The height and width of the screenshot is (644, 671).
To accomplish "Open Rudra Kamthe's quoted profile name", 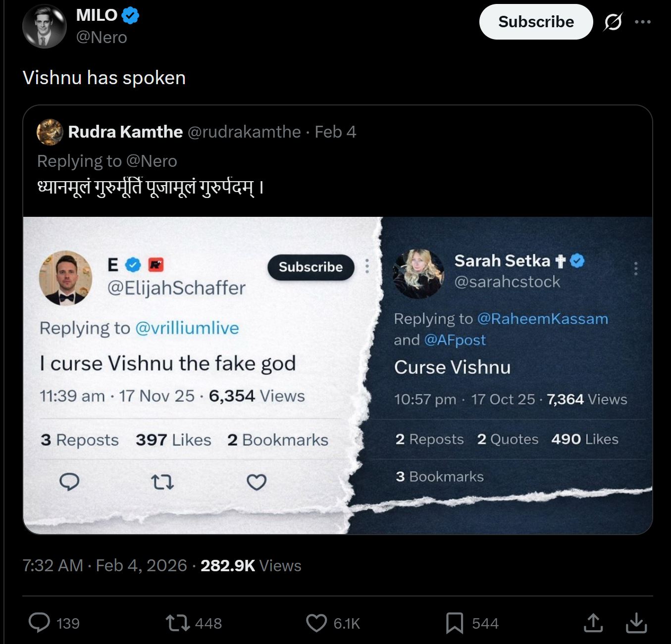I will click(x=125, y=132).
